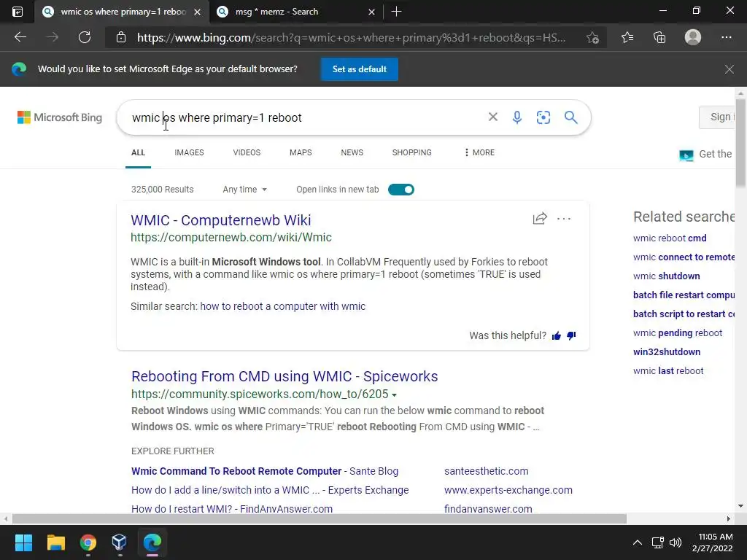Give thumbs down to the answer
This screenshot has width=747, height=560.
click(x=572, y=335)
